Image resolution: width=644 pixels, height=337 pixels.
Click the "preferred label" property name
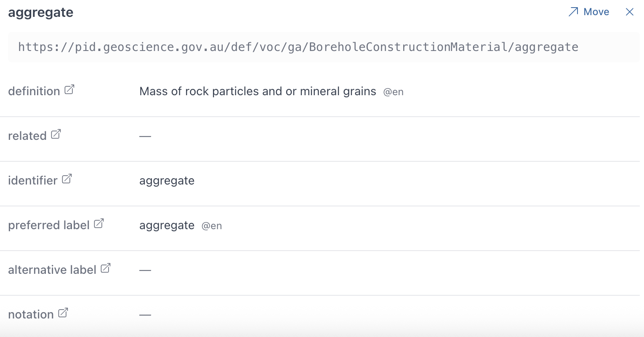point(49,225)
